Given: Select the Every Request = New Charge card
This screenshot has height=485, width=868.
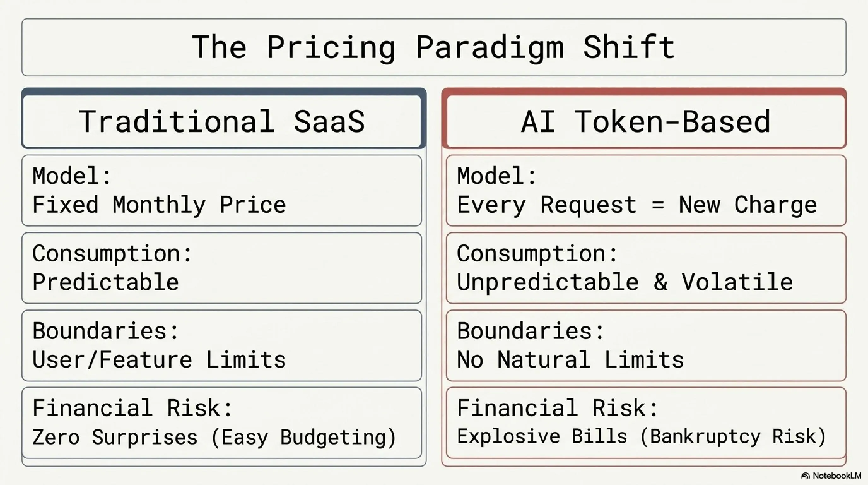Looking at the screenshot, I should click(x=646, y=191).
